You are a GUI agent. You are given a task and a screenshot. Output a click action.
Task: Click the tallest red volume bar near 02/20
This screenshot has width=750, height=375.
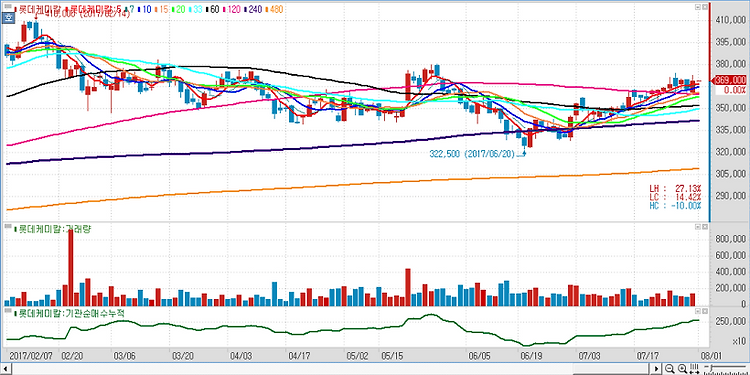(x=71, y=267)
